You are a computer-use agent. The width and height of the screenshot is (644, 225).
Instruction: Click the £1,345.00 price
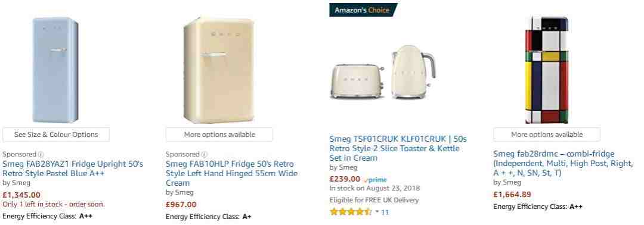click(x=21, y=195)
